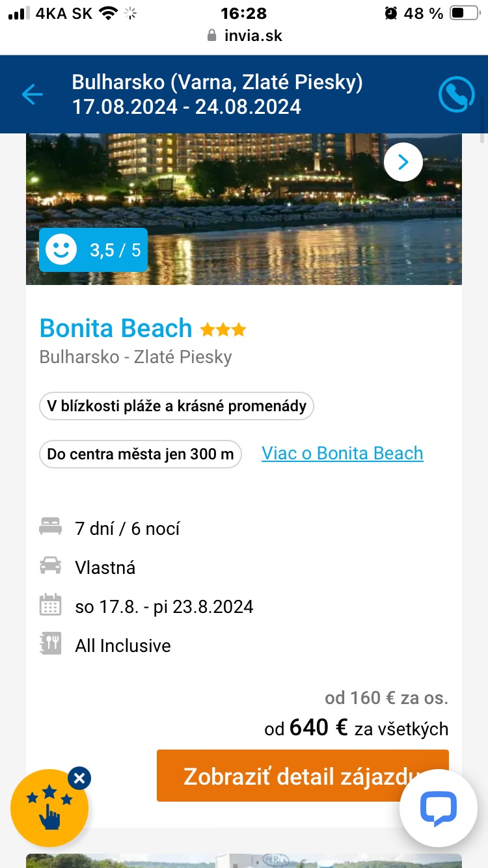
Task: Tap the calendar date icon
Action: [50, 606]
